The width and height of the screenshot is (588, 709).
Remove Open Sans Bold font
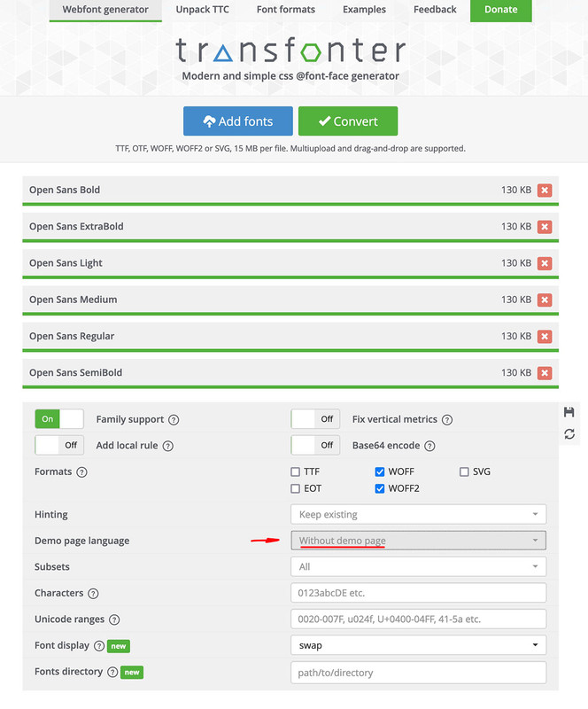[x=545, y=191]
